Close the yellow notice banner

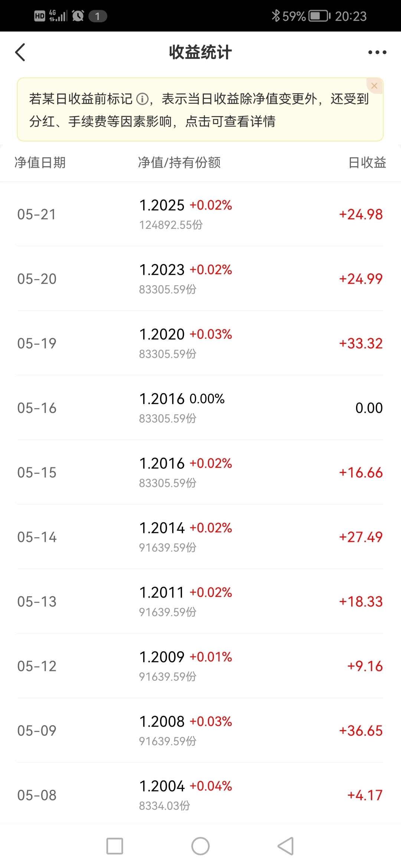pos(374,86)
